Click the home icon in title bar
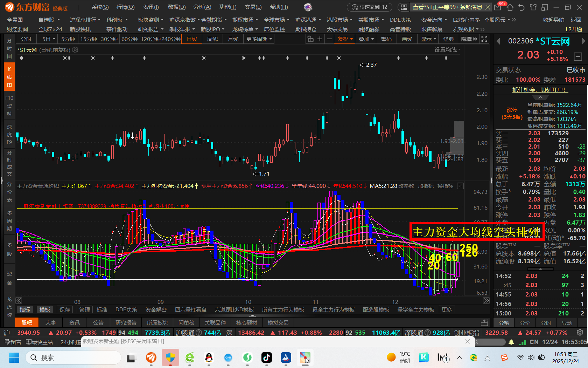Viewport: 588px width, 368px height. click(x=510, y=7)
